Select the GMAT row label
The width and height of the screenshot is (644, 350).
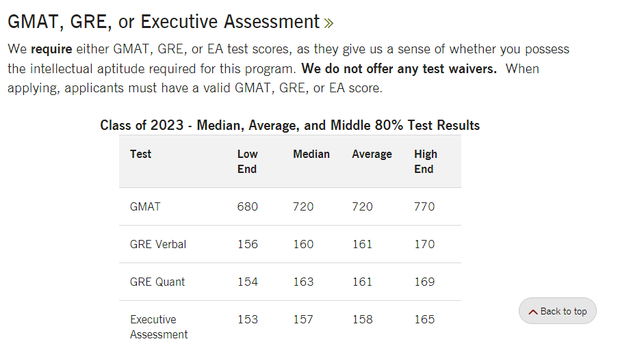click(x=145, y=206)
